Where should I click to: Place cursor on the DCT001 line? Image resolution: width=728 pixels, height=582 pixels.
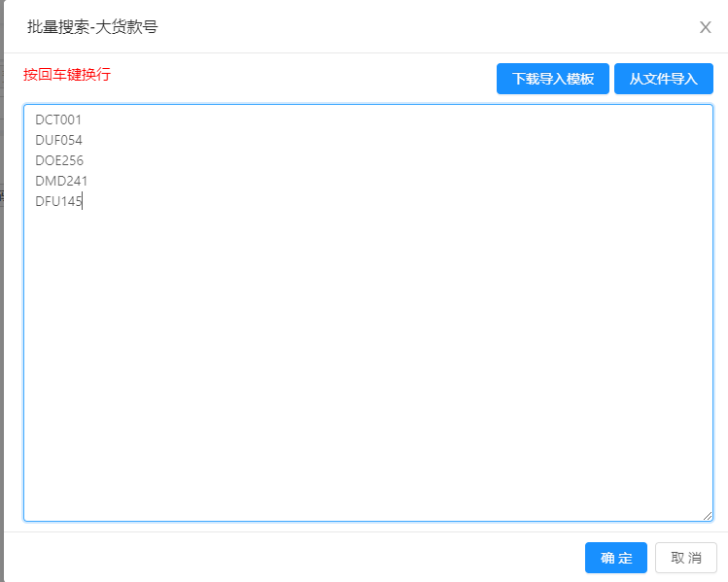pyautogui.click(x=58, y=120)
